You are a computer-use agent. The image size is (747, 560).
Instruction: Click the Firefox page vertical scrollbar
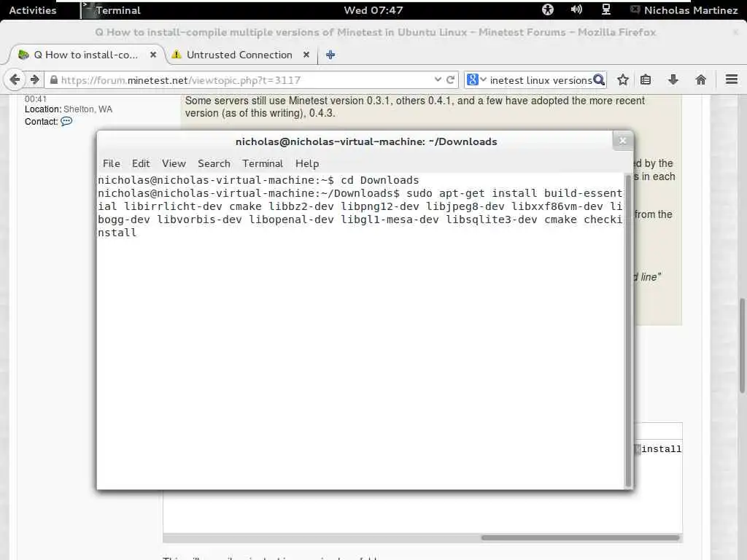742,345
